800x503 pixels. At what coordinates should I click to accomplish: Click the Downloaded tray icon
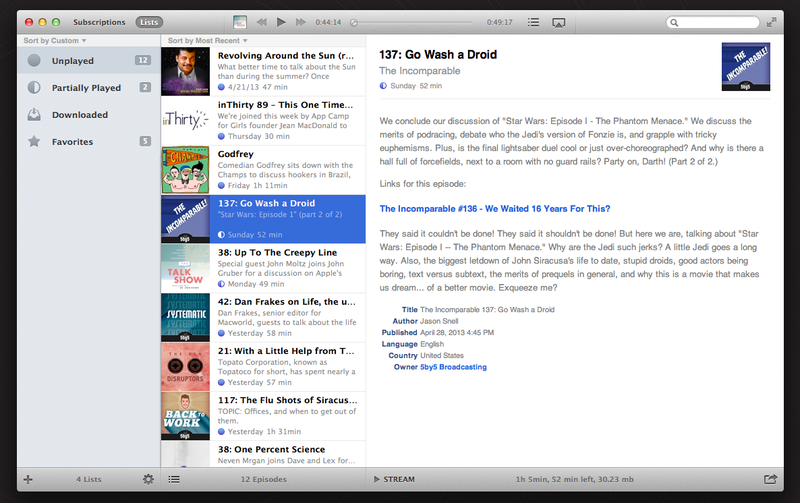34,114
